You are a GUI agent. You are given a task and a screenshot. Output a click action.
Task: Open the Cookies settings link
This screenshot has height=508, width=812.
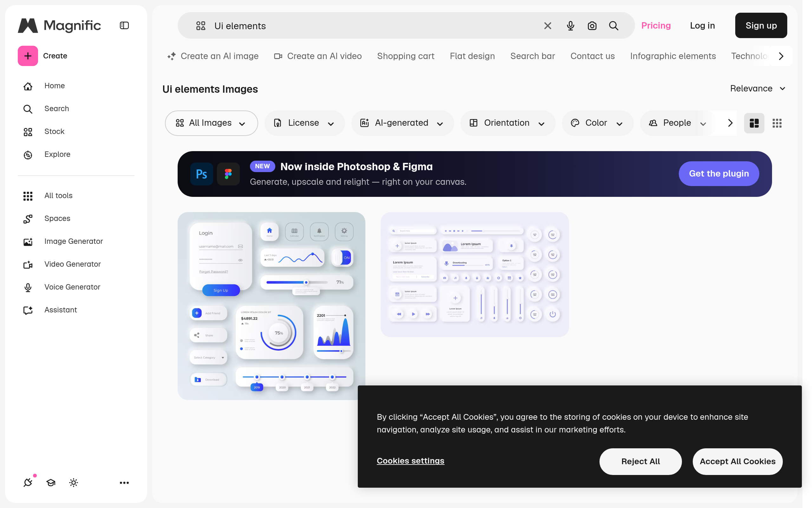point(410,461)
